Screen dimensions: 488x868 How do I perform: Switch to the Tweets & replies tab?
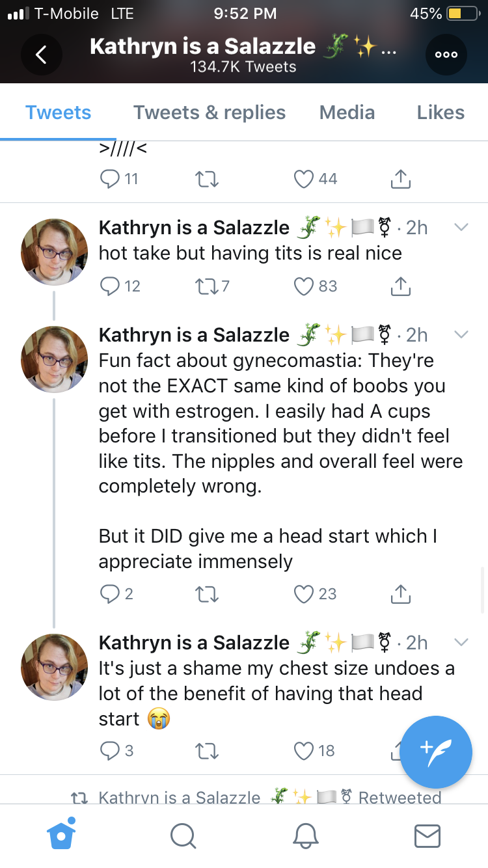tap(210, 112)
